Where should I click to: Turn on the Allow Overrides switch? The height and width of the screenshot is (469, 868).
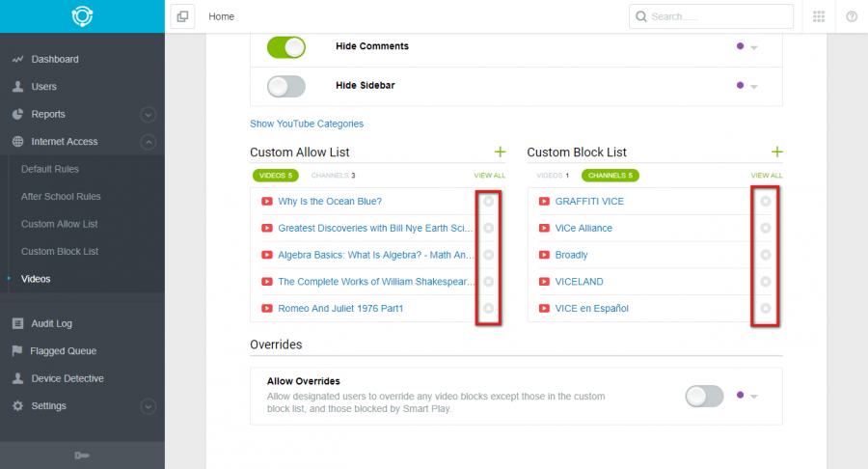pyautogui.click(x=704, y=396)
